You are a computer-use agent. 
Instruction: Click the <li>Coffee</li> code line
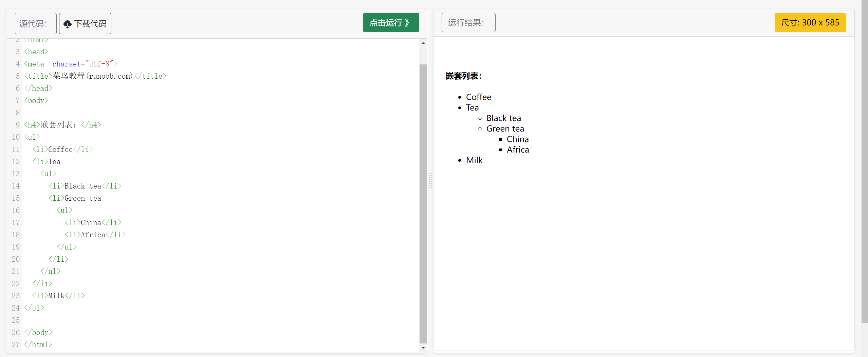(x=62, y=149)
